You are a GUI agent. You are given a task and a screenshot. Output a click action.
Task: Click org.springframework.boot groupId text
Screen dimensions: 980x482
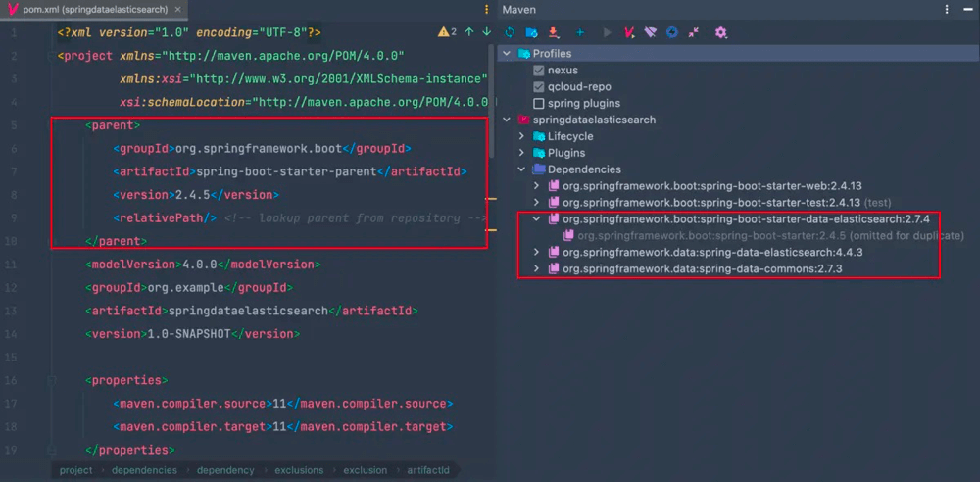coord(259,148)
